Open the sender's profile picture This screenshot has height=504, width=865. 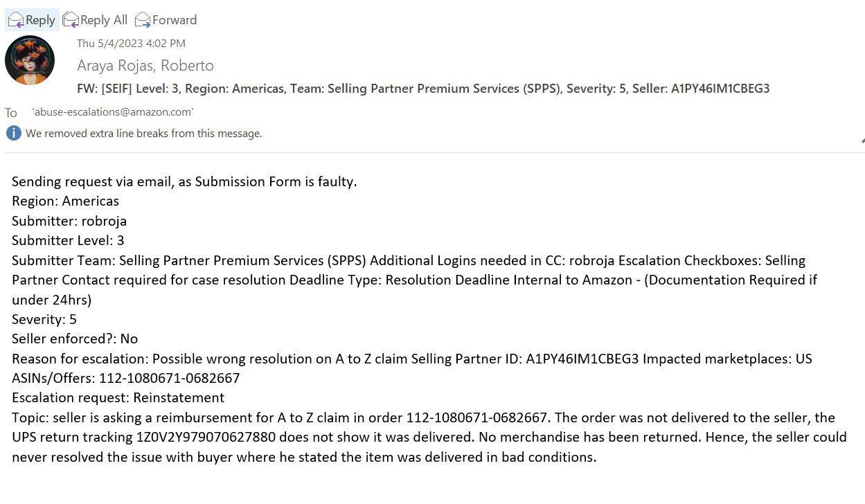click(x=30, y=60)
